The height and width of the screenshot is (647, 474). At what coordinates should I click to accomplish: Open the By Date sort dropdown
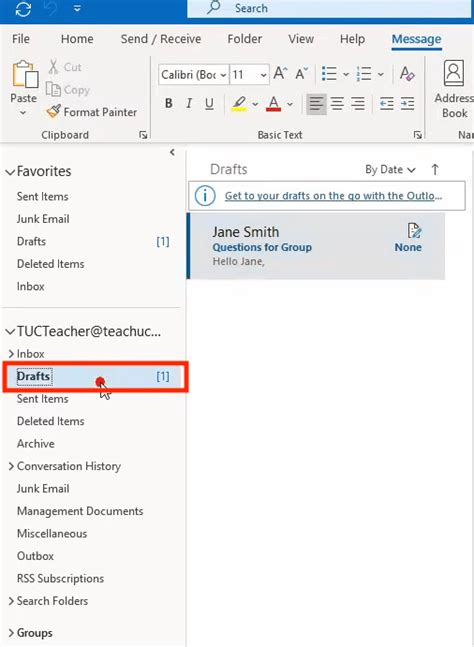390,170
